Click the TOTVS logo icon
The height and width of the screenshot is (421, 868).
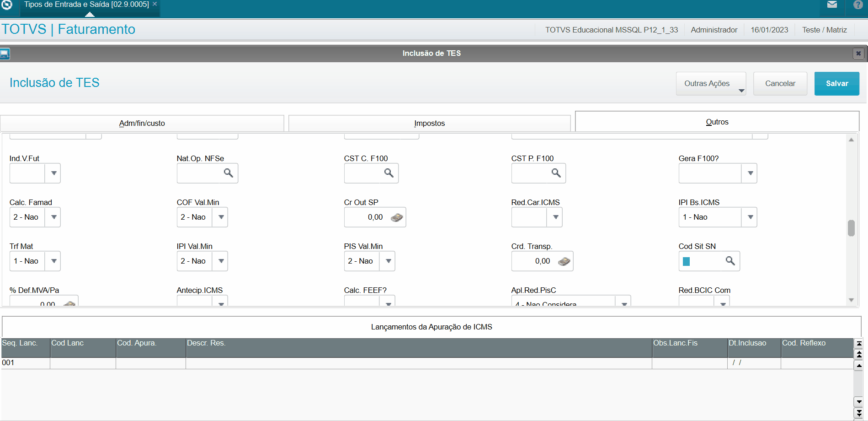(x=7, y=5)
